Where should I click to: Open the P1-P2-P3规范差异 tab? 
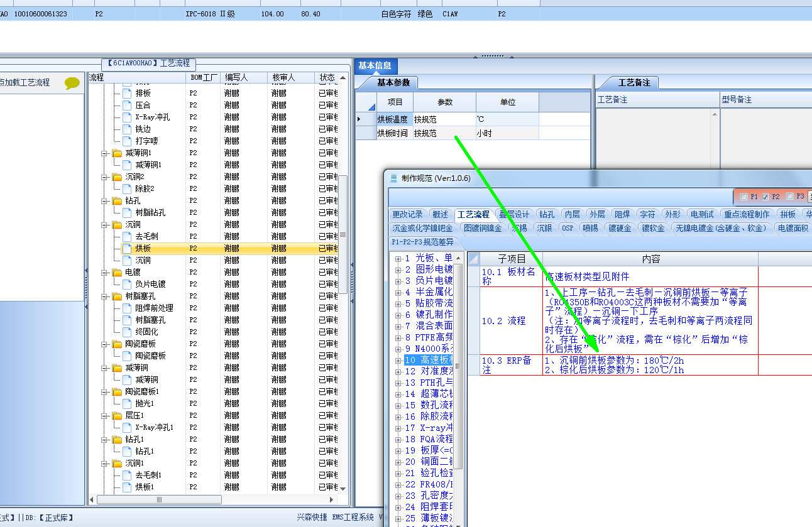(422, 242)
